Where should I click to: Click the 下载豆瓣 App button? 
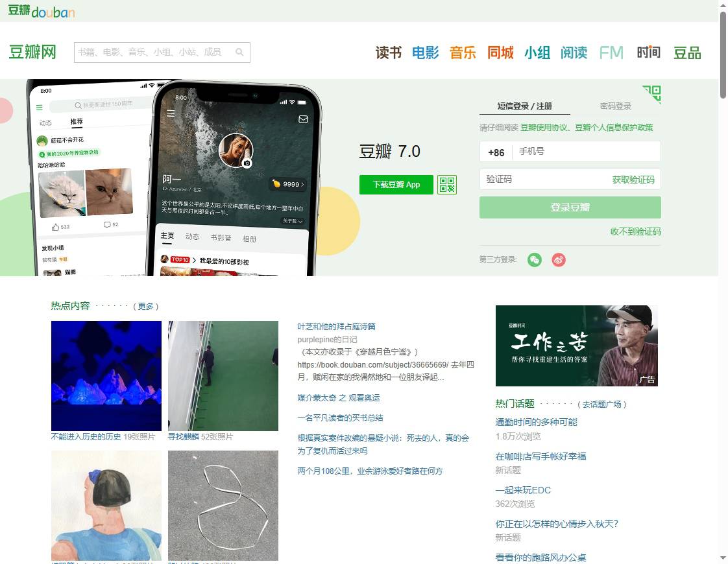click(x=396, y=185)
